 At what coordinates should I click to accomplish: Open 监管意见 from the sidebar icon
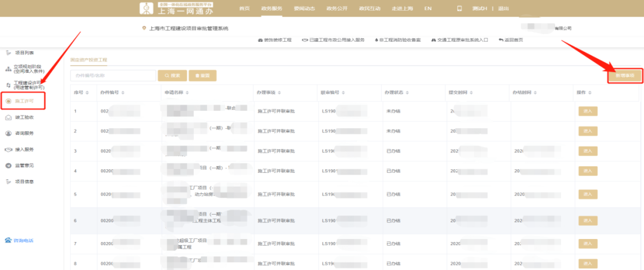8,165
